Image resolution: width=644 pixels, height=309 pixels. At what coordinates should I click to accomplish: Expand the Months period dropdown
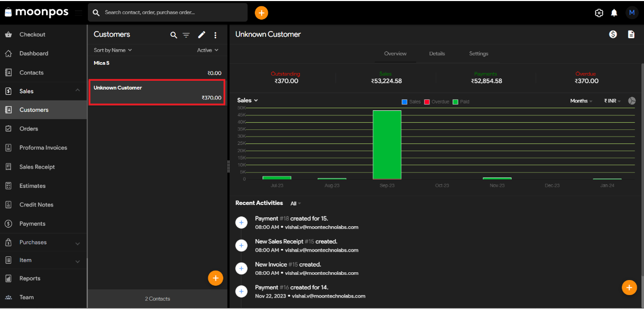coord(581,101)
